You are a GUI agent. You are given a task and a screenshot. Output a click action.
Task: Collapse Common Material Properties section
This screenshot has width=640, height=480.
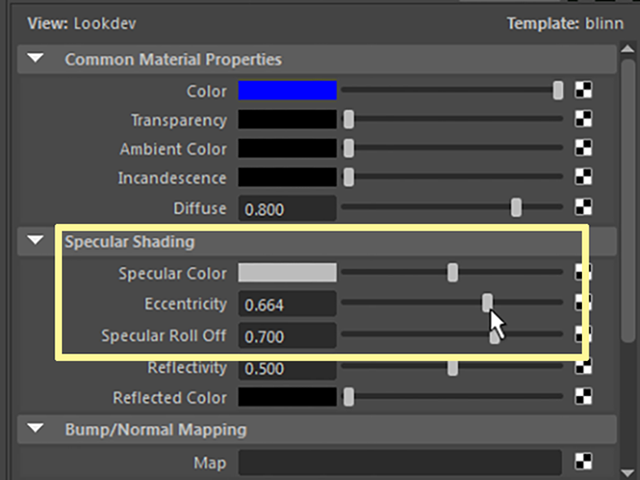pyautogui.click(x=36, y=58)
